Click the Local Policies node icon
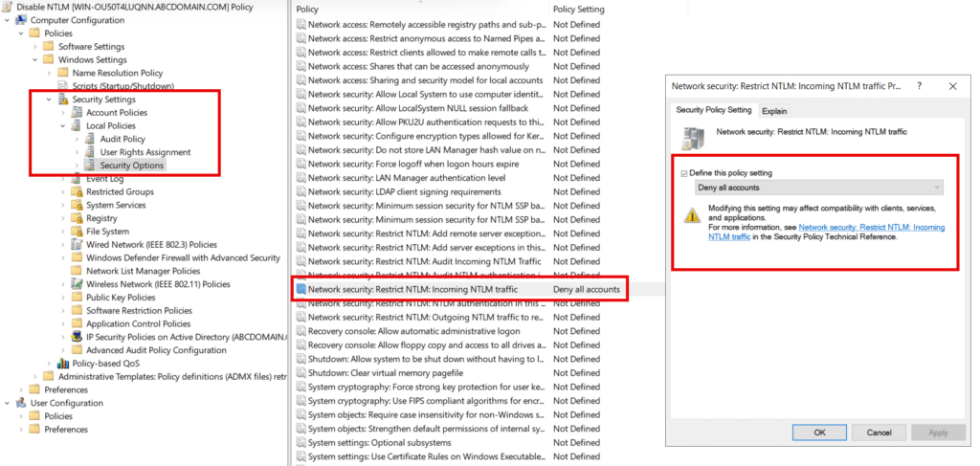This screenshot has width=980, height=466. pyautogui.click(x=77, y=125)
